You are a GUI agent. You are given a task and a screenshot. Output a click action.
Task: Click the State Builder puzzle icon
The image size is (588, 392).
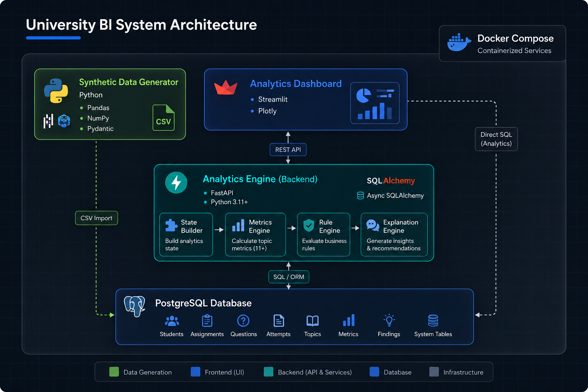click(x=171, y=225)
